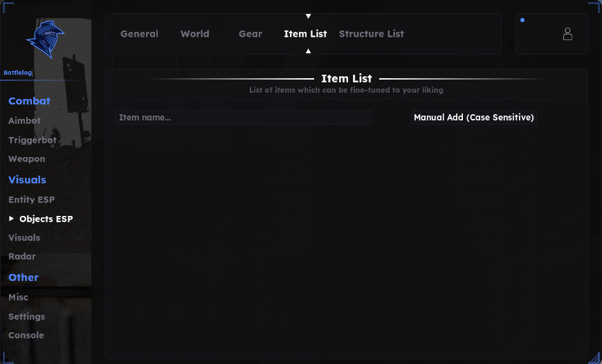This screenshot has height=364, width=602.
Task: Click the blue hooded knight logo
Action: 45,39
